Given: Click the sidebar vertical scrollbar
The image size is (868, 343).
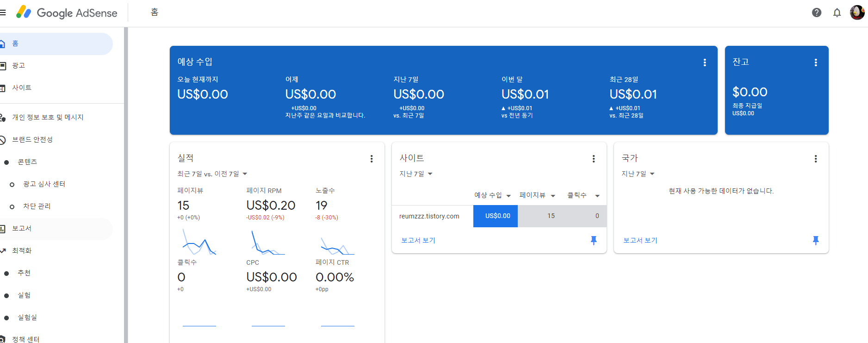Looking at the screenshot, I should tap(126, 185).
